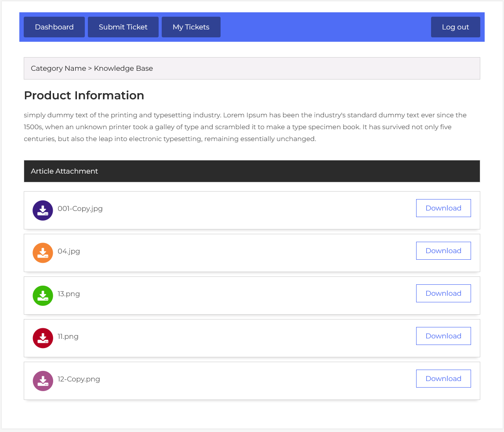
Task: Click the 001-Copy.jpg file name
Action: [x=80, y=209]
